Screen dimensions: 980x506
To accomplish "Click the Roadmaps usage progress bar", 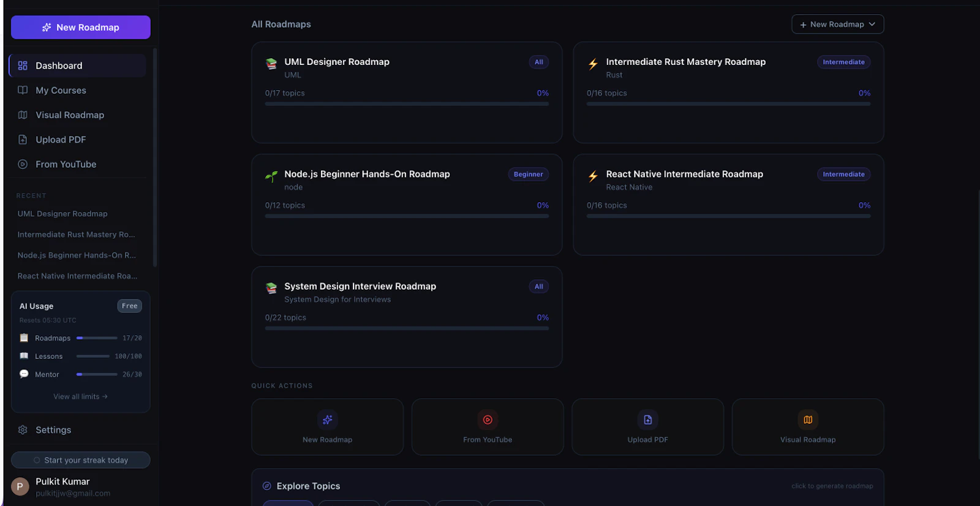I will coord(97,338).
